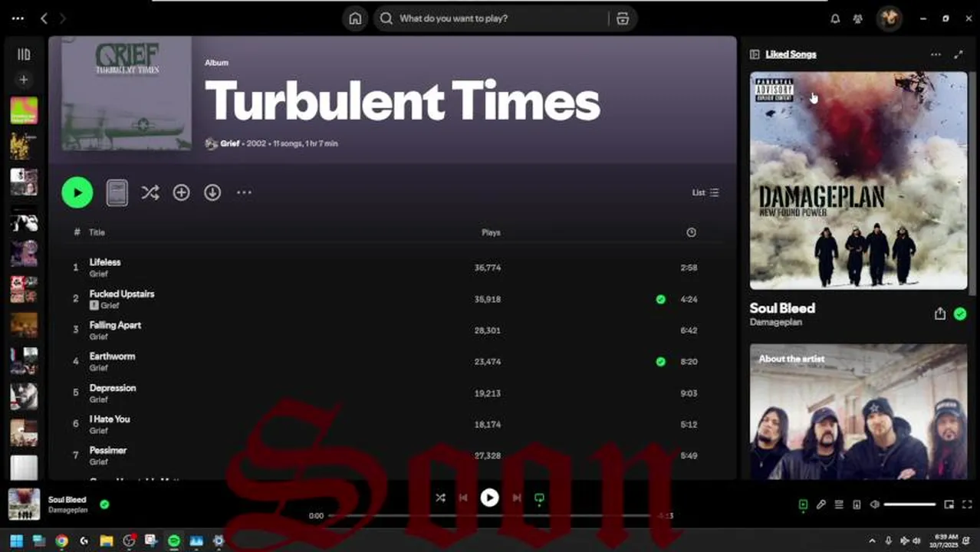The height and width of the screenshot is (552, 980).
Task: Click the playback progress bar
Action: point(491,516)
